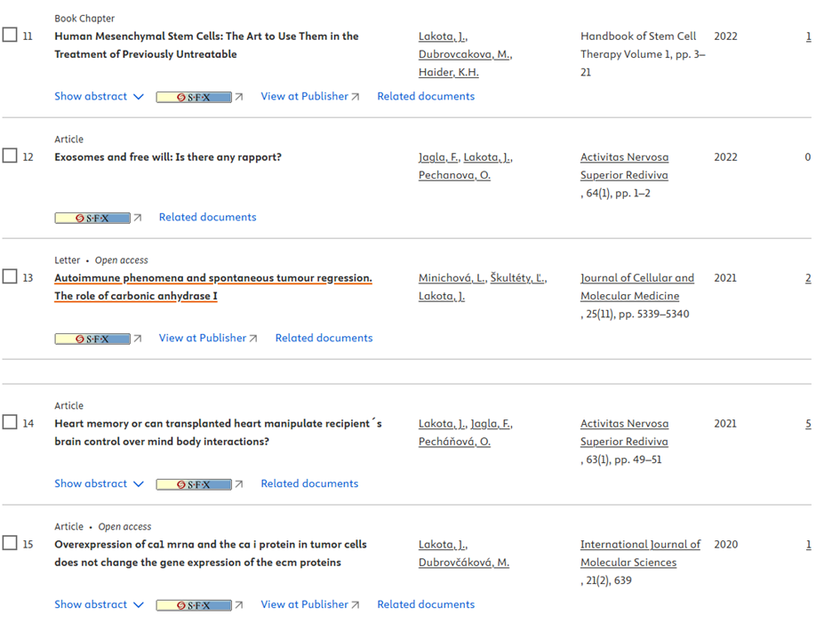Tick checkbox for result 13
Screen dimensions: 840x623
pyautogui.click(x=10, y=277)
